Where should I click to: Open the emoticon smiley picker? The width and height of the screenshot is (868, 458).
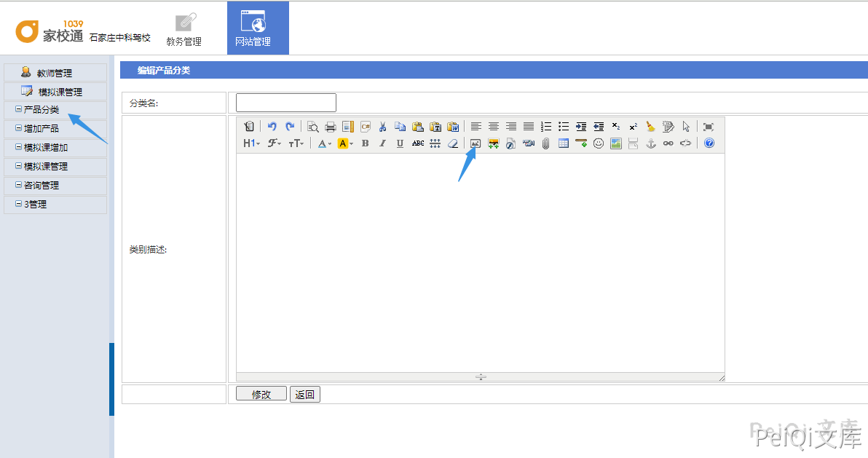point(599,143)
